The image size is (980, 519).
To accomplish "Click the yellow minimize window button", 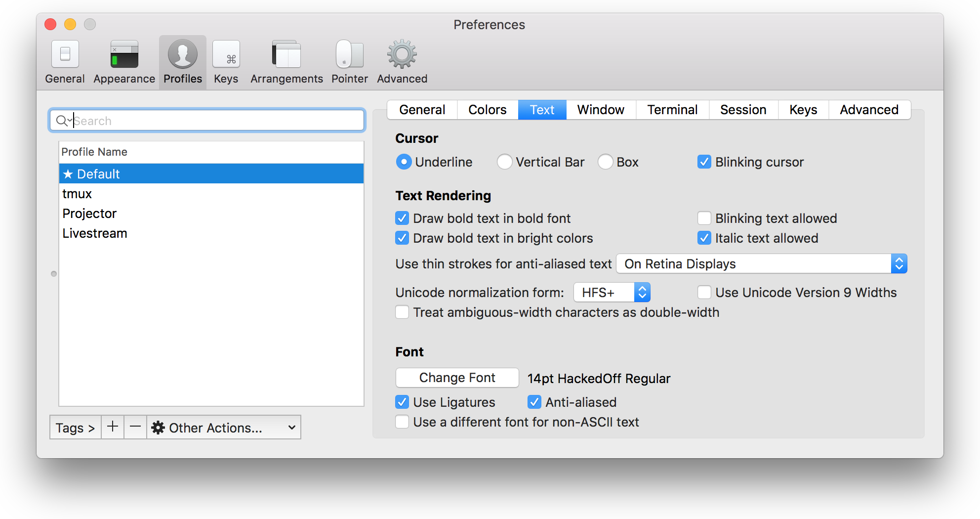I will pyautogui.click(x=70, y=24).
